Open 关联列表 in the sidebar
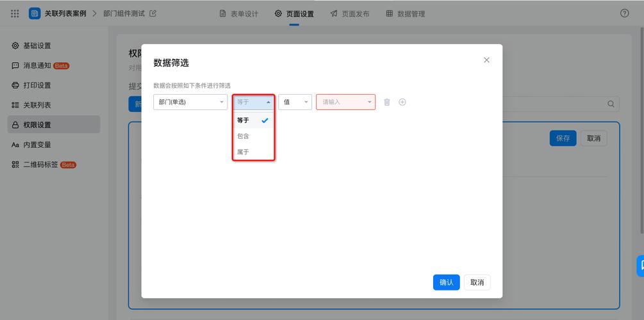 (x=54, y=105)
